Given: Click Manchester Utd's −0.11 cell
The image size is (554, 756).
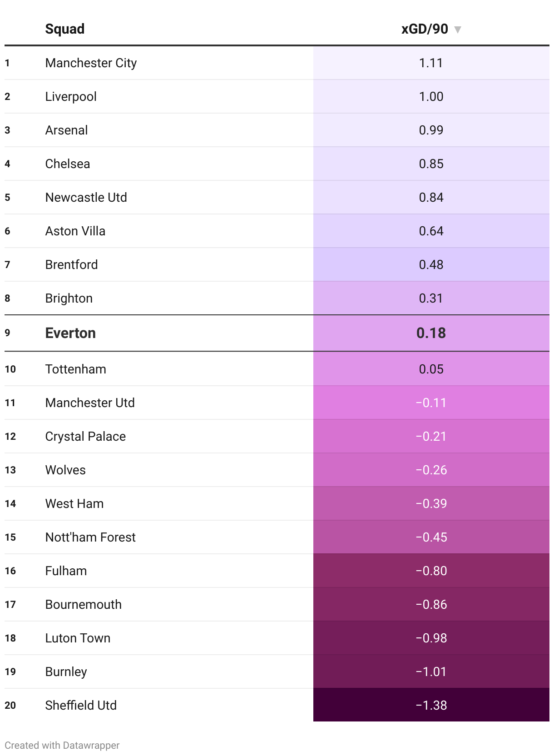Looking at the screenshot, I should [x=431, y=403].
